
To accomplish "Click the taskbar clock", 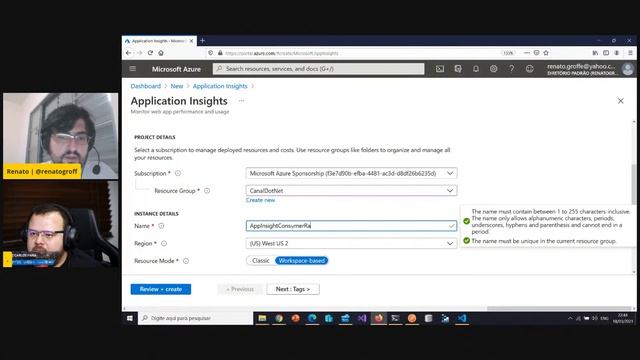I will (623, 318).
